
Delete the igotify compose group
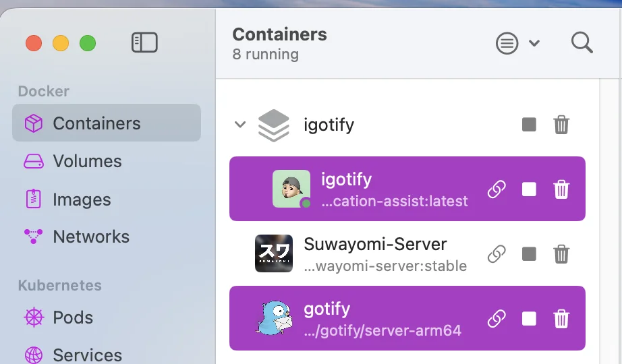(x=561, y=125)
